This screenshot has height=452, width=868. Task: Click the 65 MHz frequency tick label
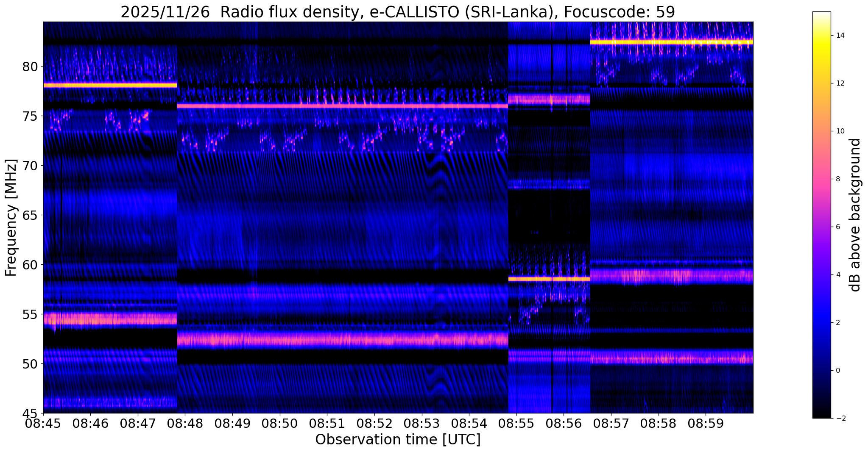click(x=31, y=215)
